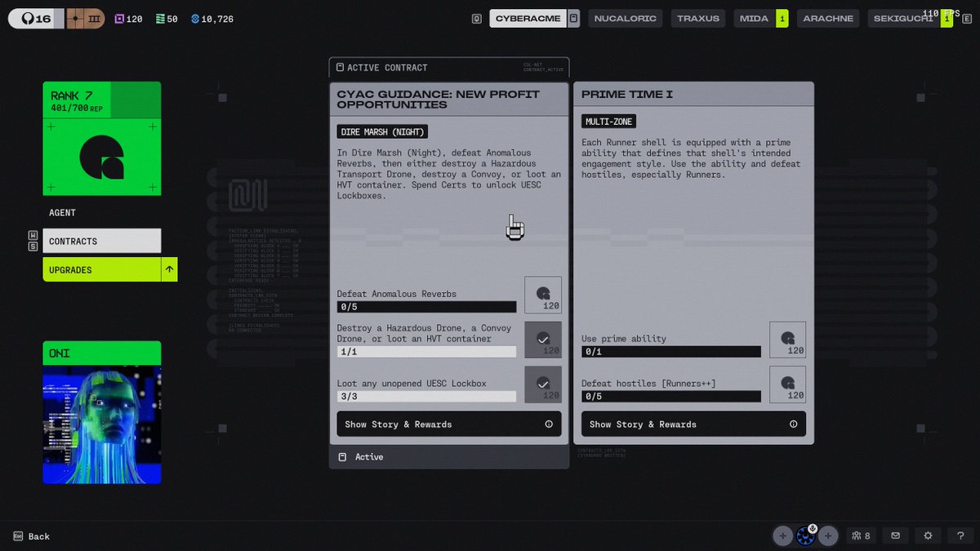Viewport: 980px width, 551px height.
Task: Click the purple currency icon showing 120
Action: coord(119,19)
